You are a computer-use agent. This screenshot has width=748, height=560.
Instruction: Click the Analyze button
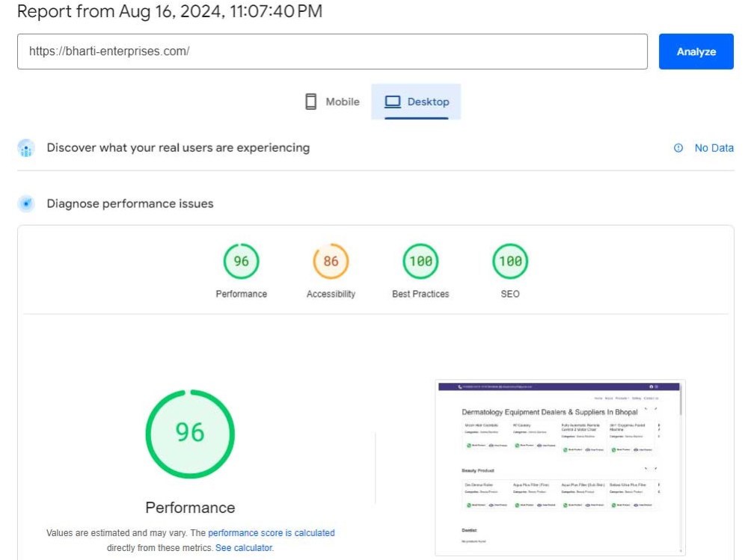point(696,52)
